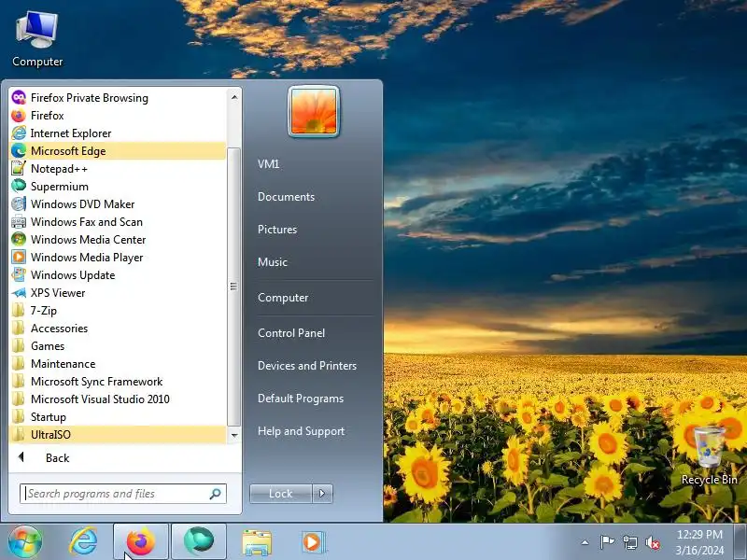Open Devices and Printers
Viewport: 747px width, 560px height.
tap(307, 366)
